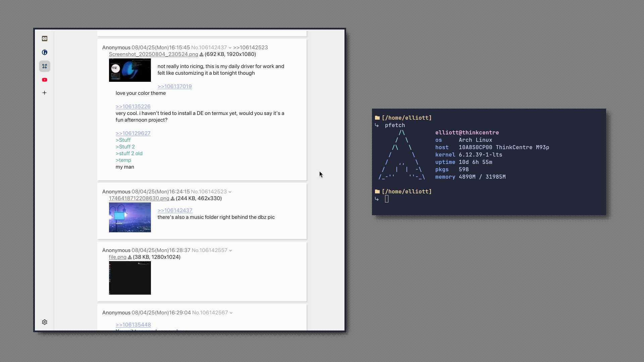The width and height of the screenshot is (644, 362).
Task: Open the file.png file link
Action: tap(117, 257)
